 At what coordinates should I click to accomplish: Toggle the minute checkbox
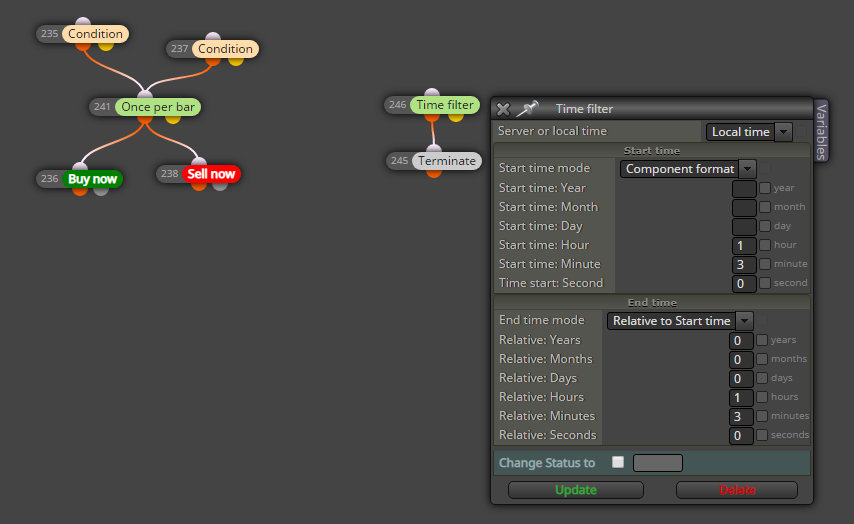coord(765,264)
